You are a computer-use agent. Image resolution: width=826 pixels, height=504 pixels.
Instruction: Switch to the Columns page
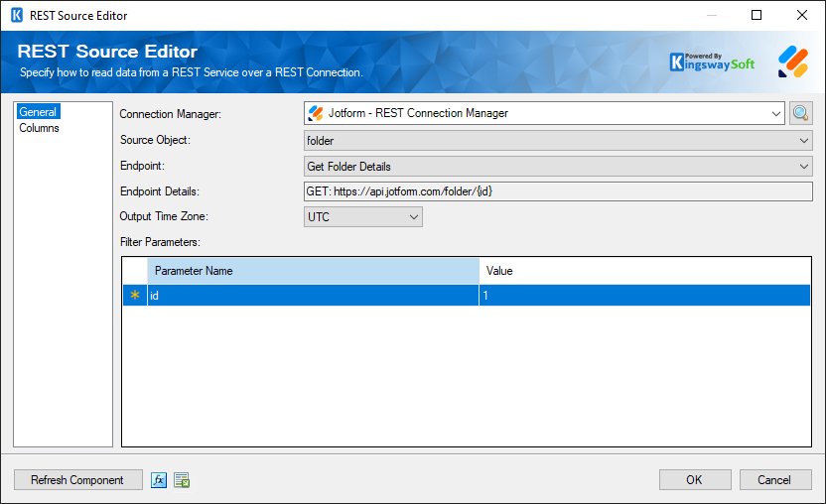[39, 128]
